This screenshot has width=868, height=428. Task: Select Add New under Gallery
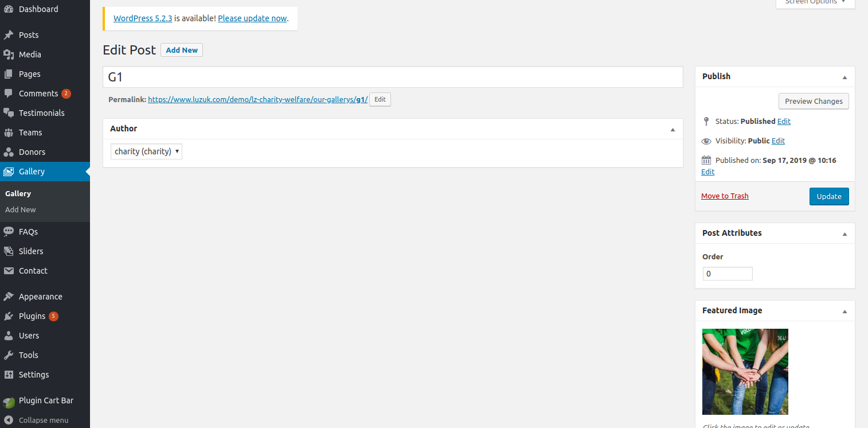(21, 209)
